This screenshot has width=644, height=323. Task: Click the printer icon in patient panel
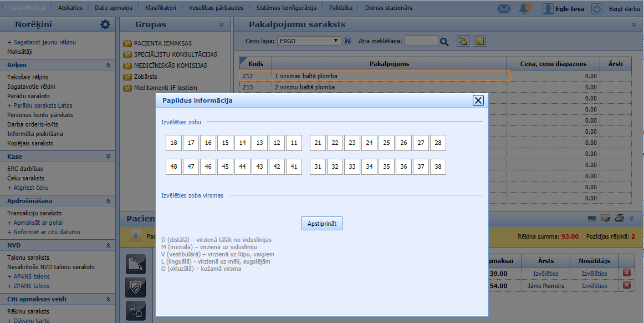coord(620,218)
